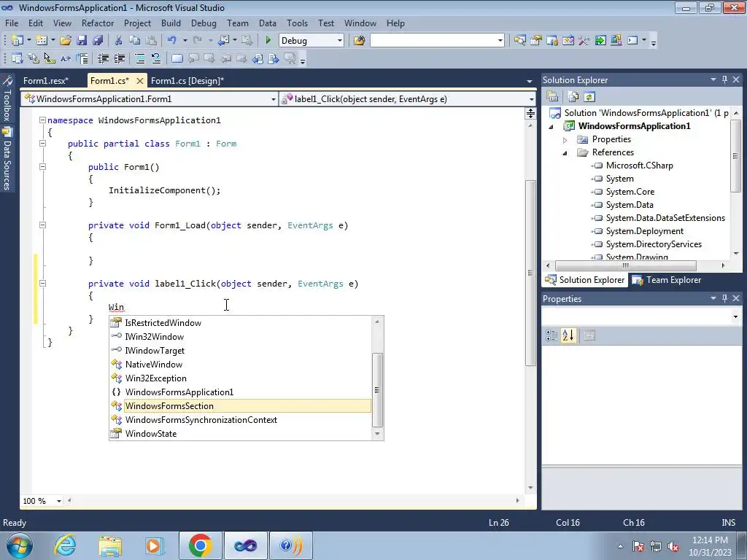Open Toolbox via hammer and wrench icon
The height and width of the screenshot is (560, 747).
[584, 41]
